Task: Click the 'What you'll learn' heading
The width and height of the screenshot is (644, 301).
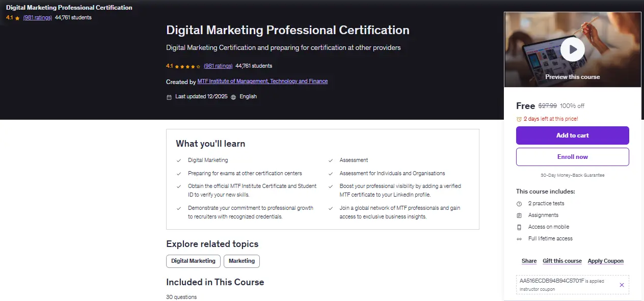Action: click(210, 144)
